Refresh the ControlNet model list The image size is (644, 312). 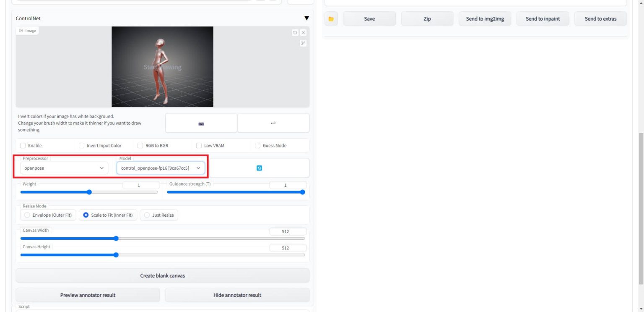click(x=259, y=168)
